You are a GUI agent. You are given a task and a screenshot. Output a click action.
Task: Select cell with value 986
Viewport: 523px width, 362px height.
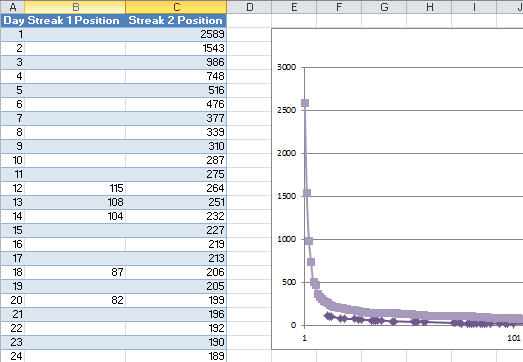(x=176, y=62)
